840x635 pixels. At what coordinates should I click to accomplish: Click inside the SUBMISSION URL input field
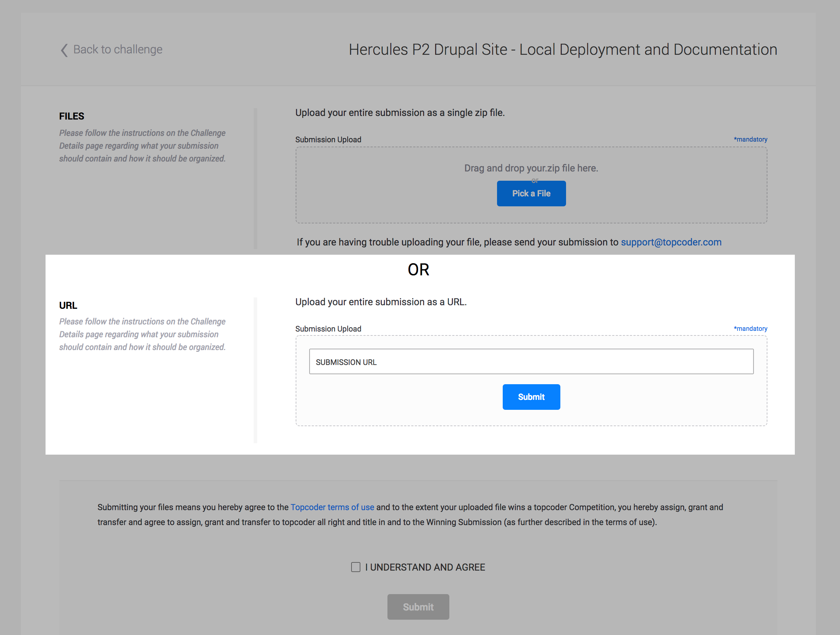click(531, 361)
